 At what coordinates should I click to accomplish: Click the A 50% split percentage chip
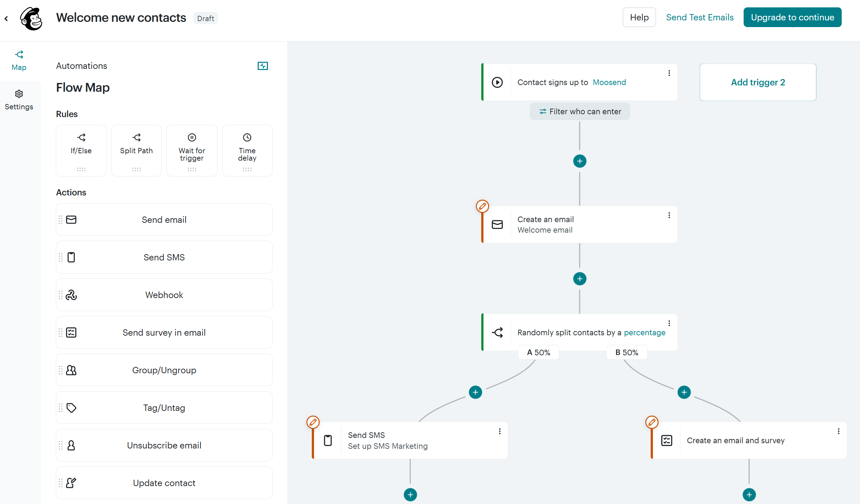[x=538, y=352]
